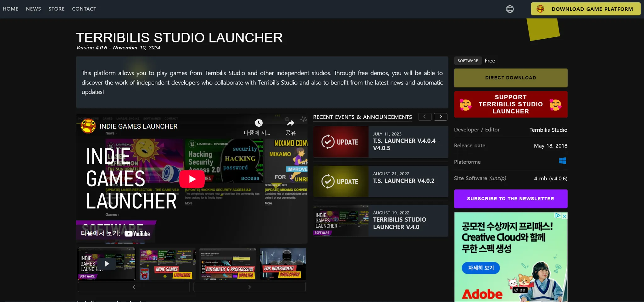This screenshot has height=302, width=644.
Task: Click the 'Free' price label
Action: coord(490,61)
